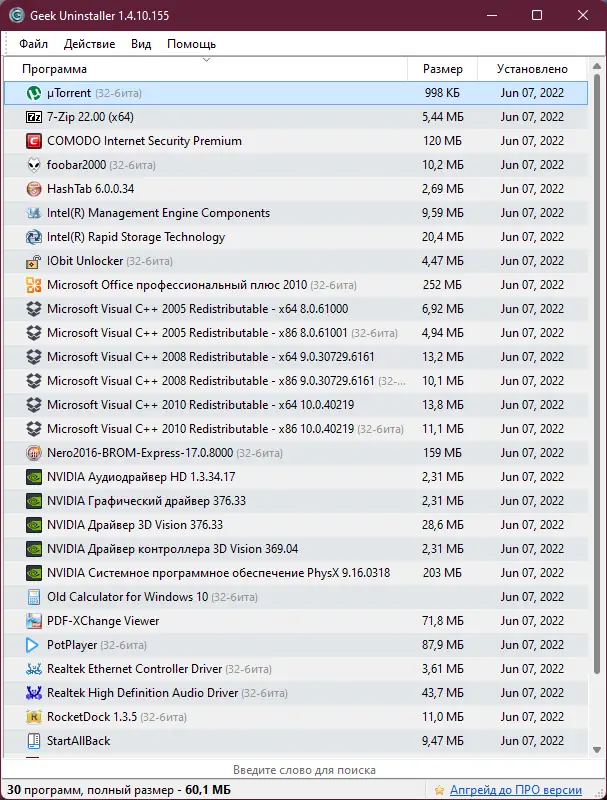This screenshot has height=800, width=607.
Task: Click the 87,9 МБ size value
Action: point(443,645)
